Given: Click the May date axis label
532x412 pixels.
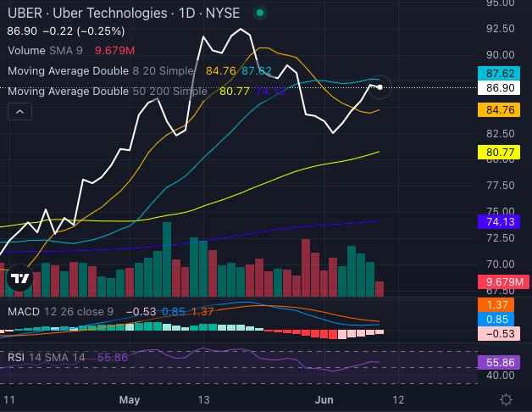Looking at the screenshot, I should 130,400.
